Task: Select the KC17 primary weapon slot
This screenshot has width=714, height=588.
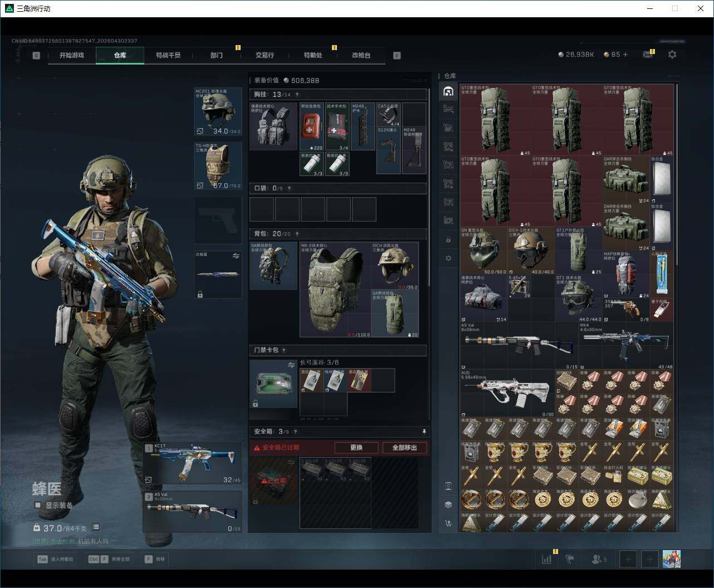Action: pyautogui.click(x=193, y=463)
